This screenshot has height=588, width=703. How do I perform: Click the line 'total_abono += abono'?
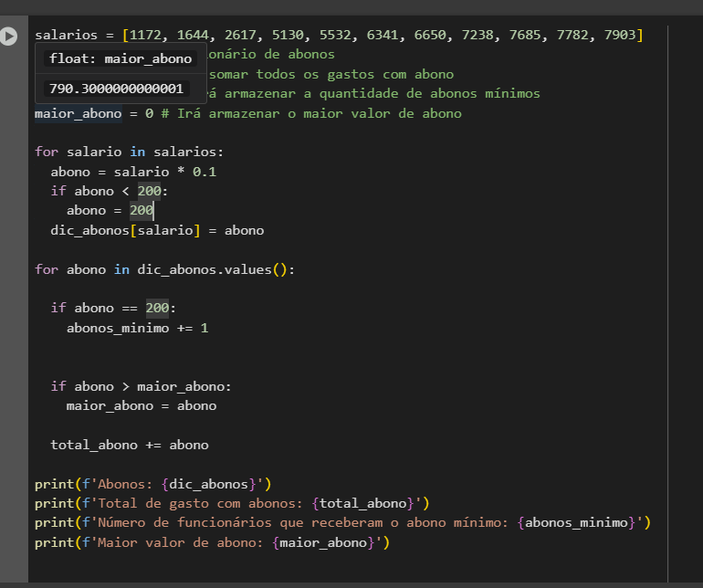(x=130, y=445)
